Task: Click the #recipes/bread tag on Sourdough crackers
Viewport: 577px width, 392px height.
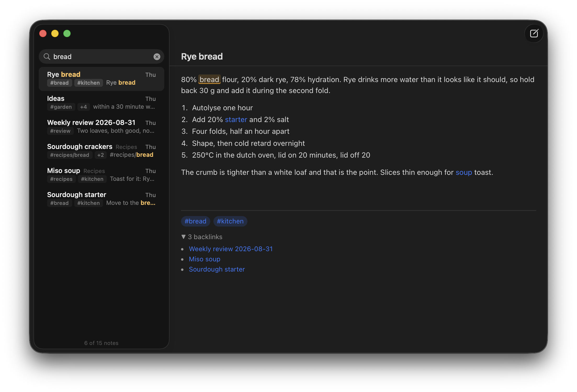Action: (x=70, y=155)
